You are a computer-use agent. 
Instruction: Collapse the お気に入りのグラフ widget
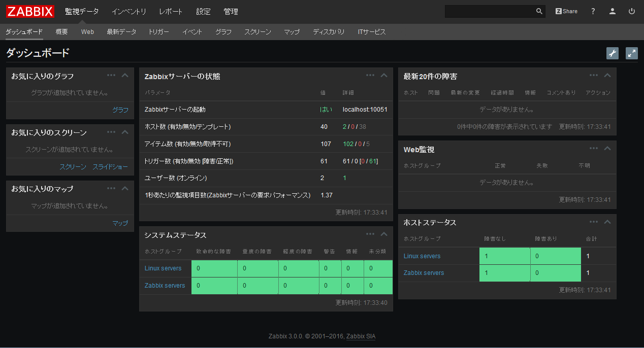click(125, 75)
